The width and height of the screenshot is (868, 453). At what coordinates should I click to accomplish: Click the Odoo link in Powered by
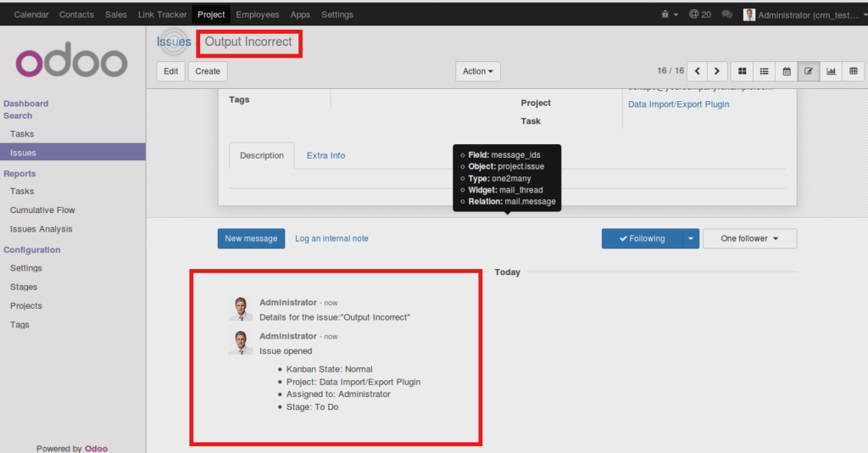97,449
